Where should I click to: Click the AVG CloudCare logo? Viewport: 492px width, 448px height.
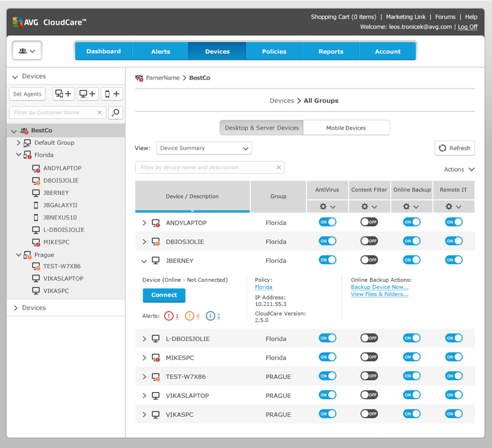coord(49,22)
